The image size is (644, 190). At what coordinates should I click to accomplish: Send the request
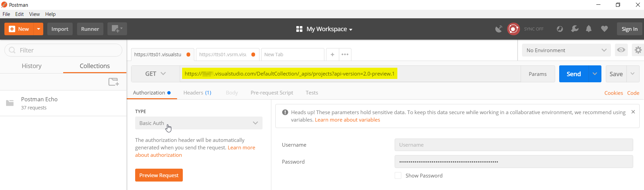574,74
